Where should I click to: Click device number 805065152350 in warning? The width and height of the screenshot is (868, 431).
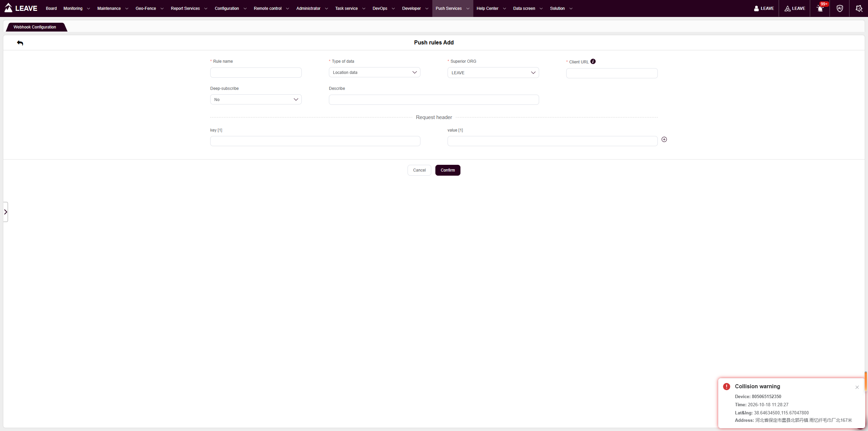click(x=766, y=396)
